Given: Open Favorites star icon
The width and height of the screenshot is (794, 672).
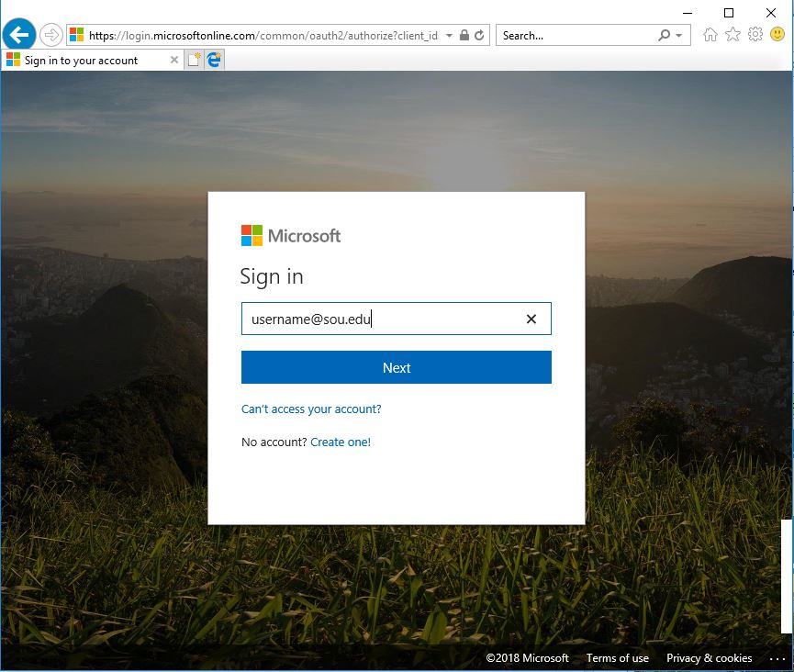Looking at the screenshot, I should (x=732, y=35).
